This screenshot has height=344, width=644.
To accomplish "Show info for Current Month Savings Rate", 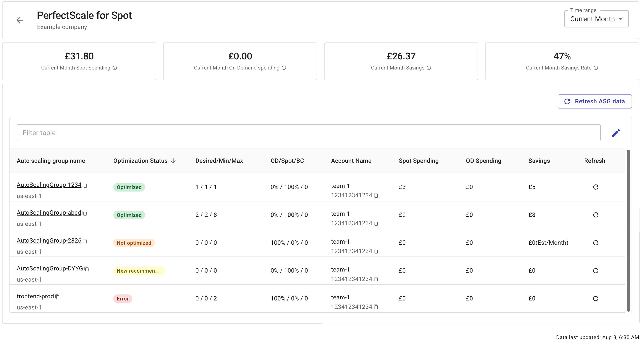I will pos(596,68).
